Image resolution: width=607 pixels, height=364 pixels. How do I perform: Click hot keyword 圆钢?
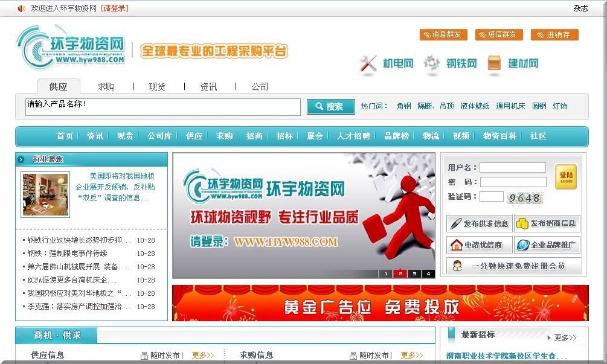coord(539,106)
